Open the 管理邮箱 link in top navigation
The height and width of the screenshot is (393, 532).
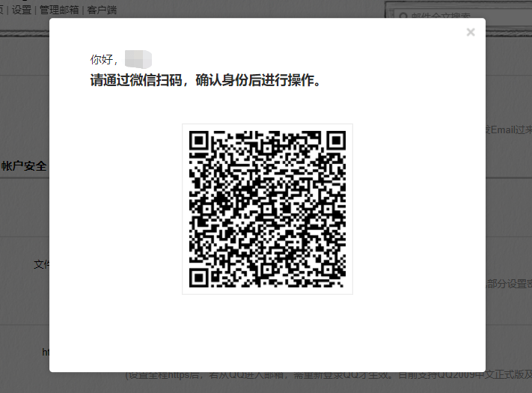click(x=60, y=10)
